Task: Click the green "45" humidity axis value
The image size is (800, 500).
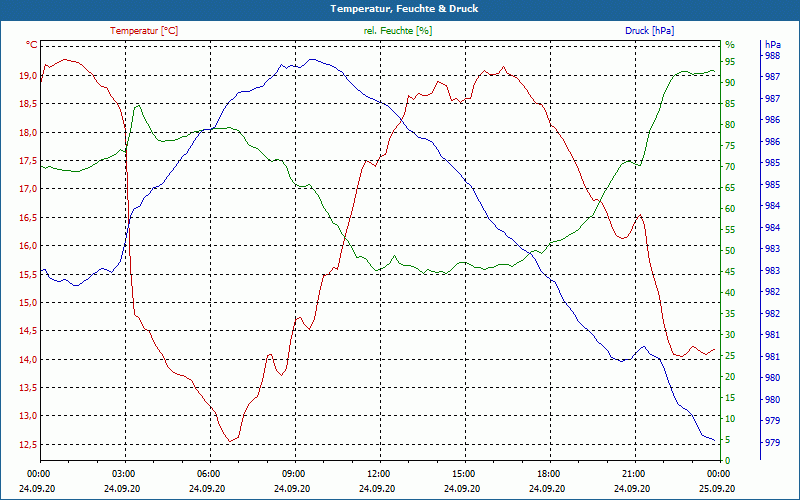Action: coord(730,272)
